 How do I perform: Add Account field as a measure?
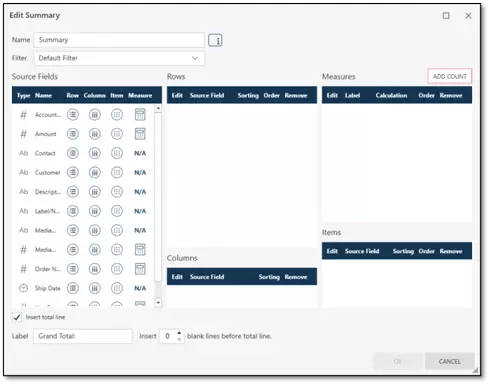coord(140,115)
